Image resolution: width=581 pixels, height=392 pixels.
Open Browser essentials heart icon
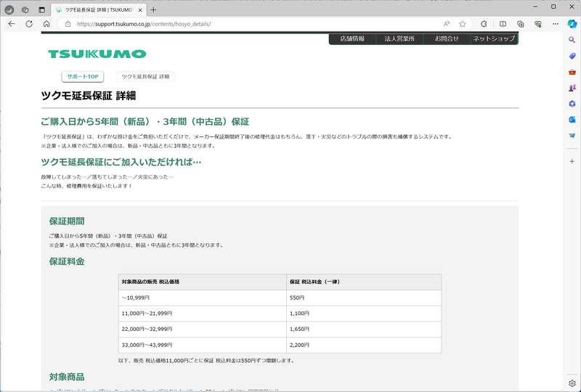tap(538, 24)
